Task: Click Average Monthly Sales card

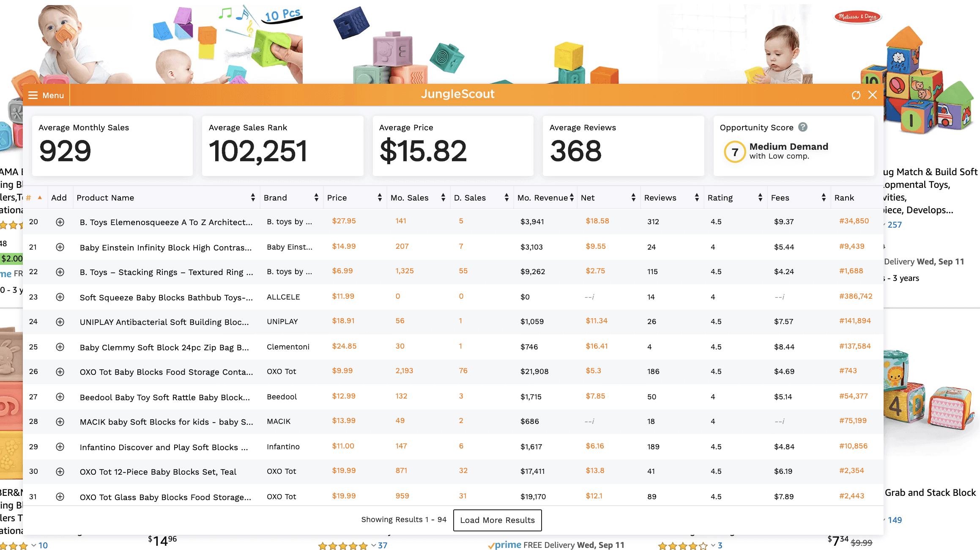Action: click(x=112, y=146)
